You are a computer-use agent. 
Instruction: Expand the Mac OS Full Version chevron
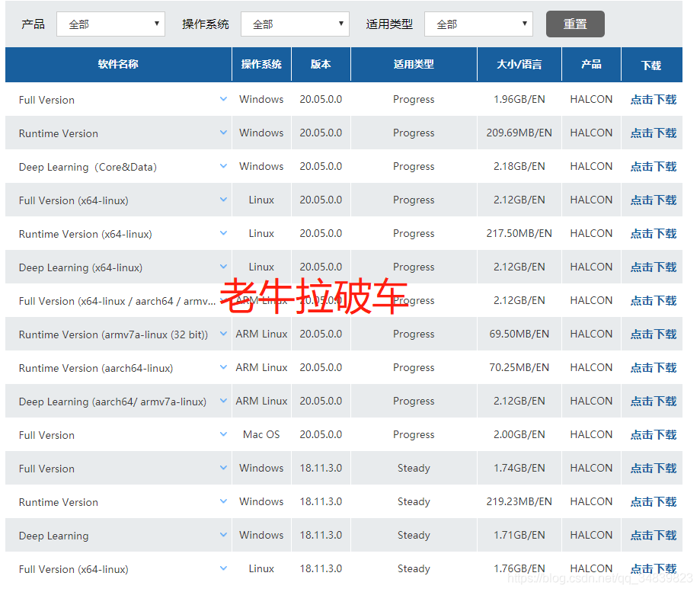224,434
